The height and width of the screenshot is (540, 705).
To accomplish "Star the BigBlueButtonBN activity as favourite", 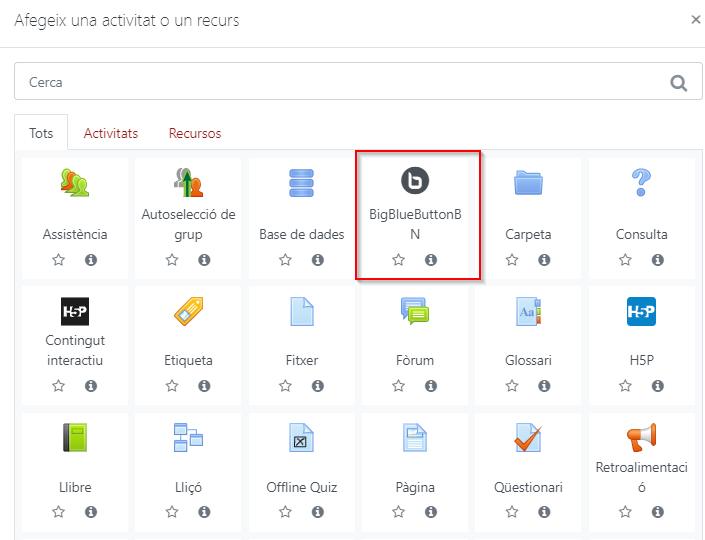I will point(399,260).
